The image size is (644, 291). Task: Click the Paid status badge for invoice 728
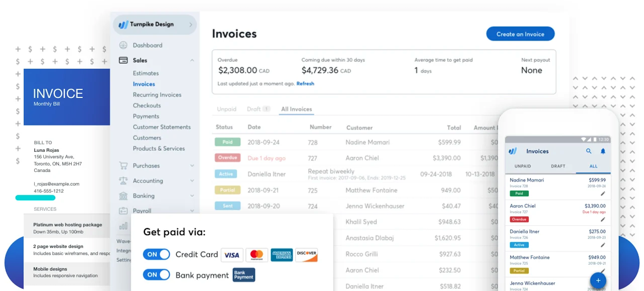[x=228, y=142]
